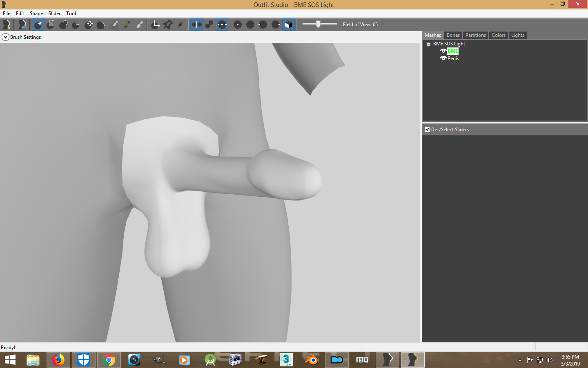Open Windows Defender shield in taskbar
588x368 pixels.
coord(84,360)
